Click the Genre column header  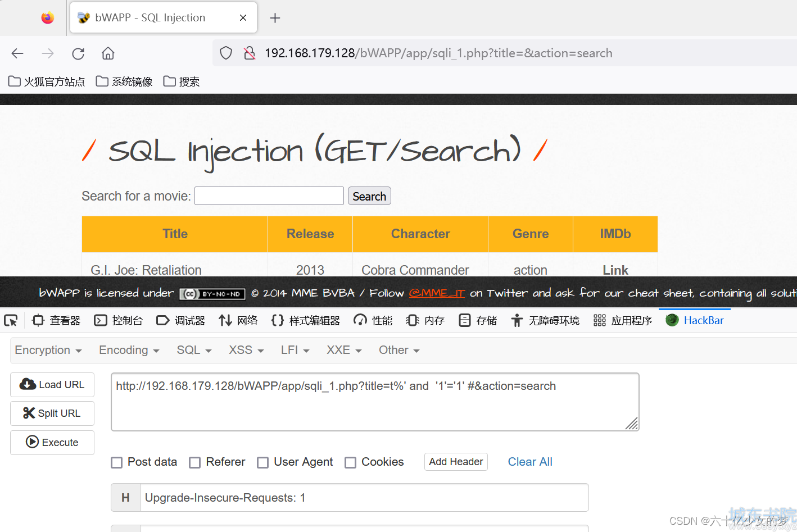(x=531, y=234)
